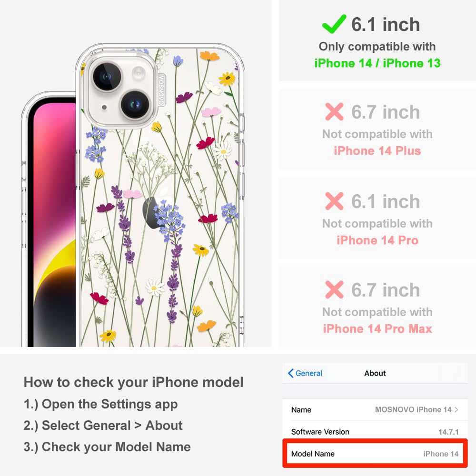This screenshot has width=476, height=476.
Task: Click the red X beside iPhone 14 Pro
Action: click(334, 201)
